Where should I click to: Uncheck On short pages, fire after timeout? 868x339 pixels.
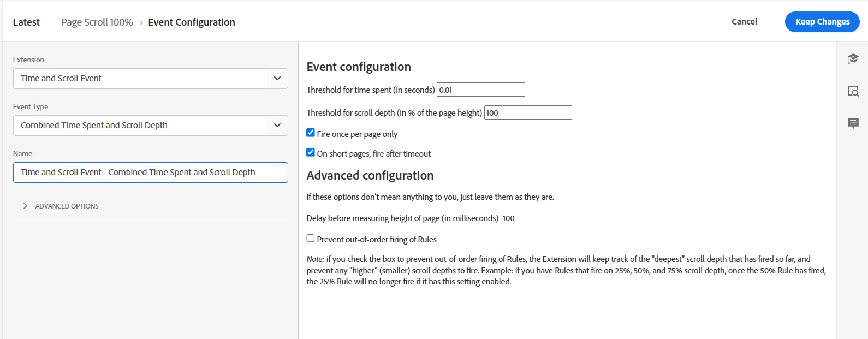tap(311, 152)
